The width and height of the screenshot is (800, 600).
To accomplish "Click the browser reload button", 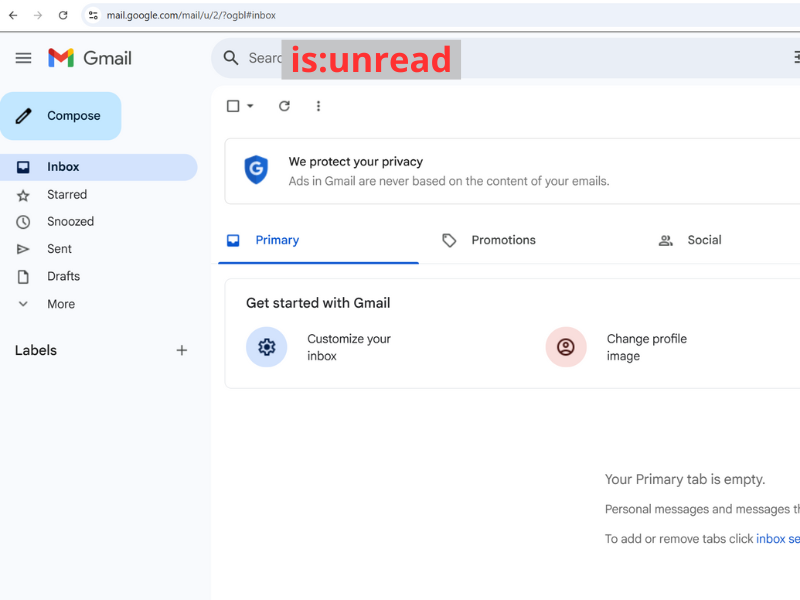I will (63, 15).
